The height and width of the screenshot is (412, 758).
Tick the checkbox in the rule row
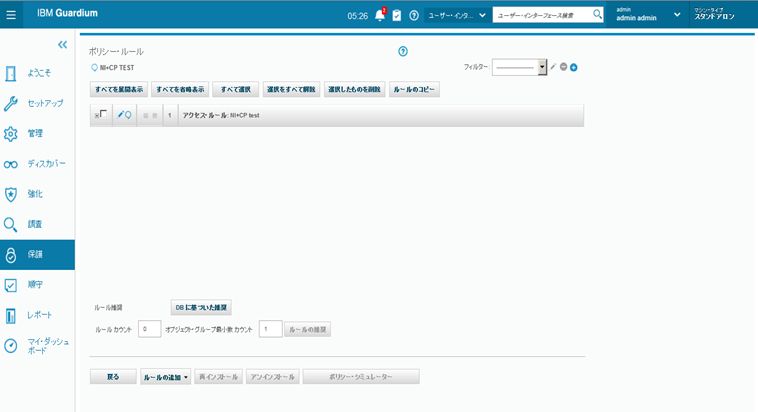[104, 115]
